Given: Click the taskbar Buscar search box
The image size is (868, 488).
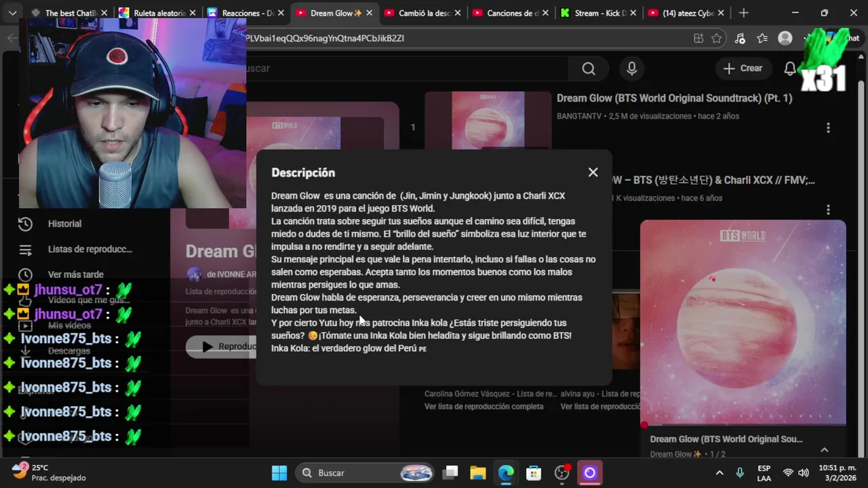Looking at the screenshot, I should tap(366, 472).
